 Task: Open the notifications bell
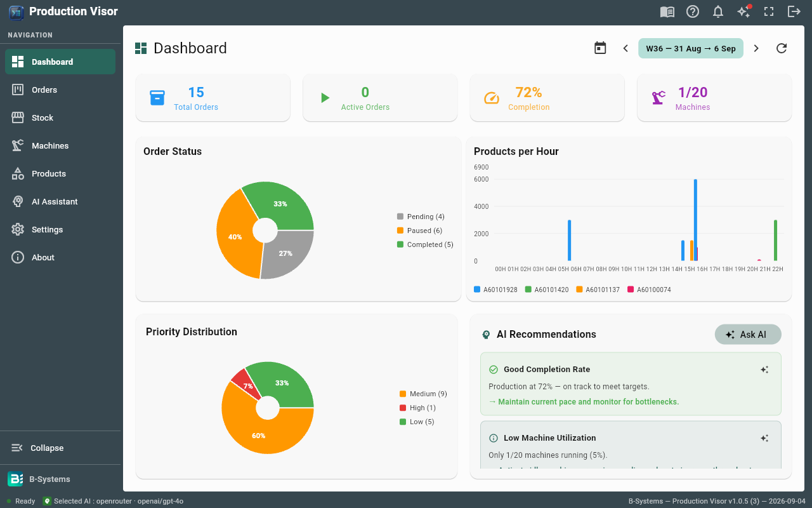point(718,11)
